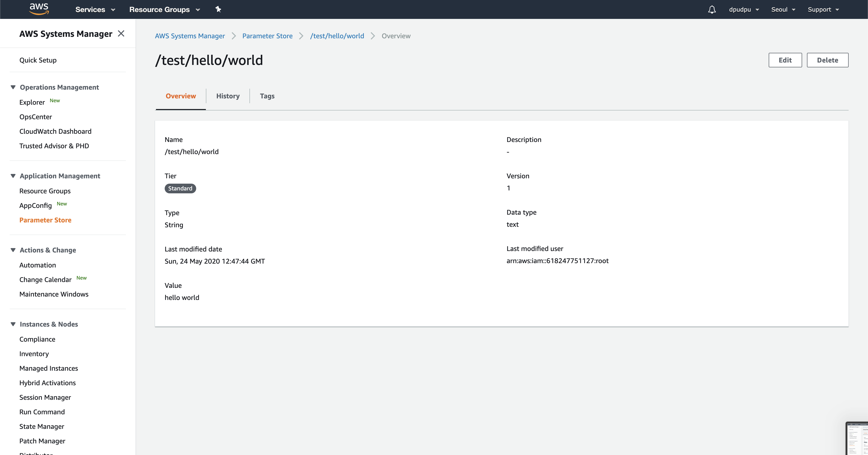The height and width of the screenshot is (455, 868).
Task: Close the AWS Systems Manager sidebar
Action: click(x=121, y=33)
